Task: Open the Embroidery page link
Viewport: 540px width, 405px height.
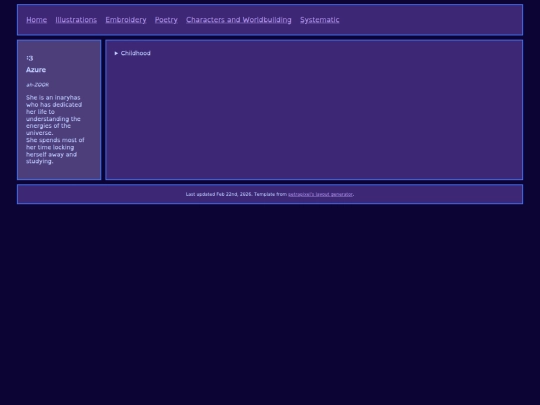Action: [x=126, y=20]
